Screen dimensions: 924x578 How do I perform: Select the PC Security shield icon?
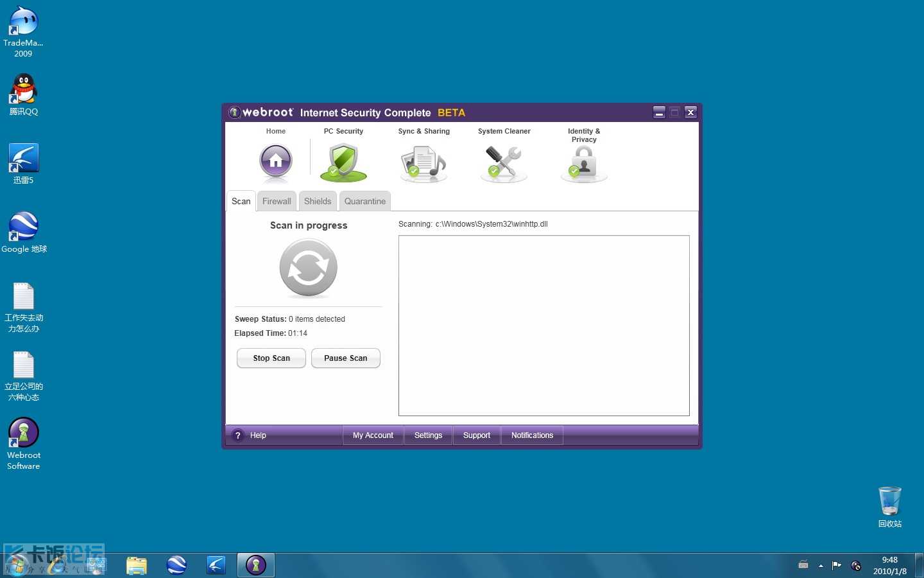click(x=343, y=162)
